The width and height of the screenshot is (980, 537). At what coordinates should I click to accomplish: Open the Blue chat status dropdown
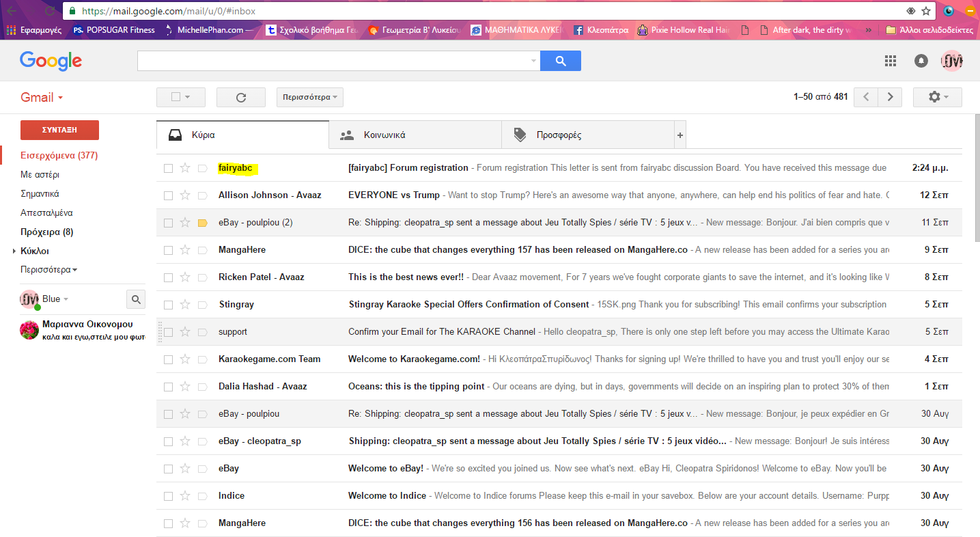(x=55, y=299)
